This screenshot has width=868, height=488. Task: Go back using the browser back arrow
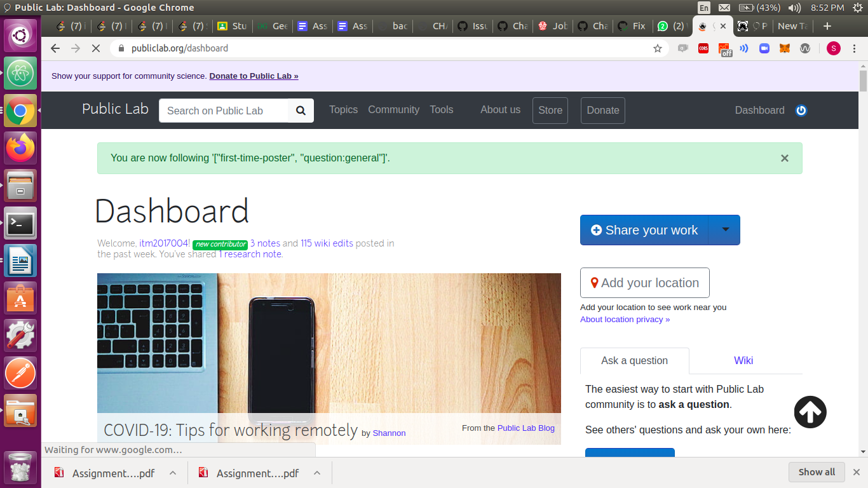[x=55, y=48]
